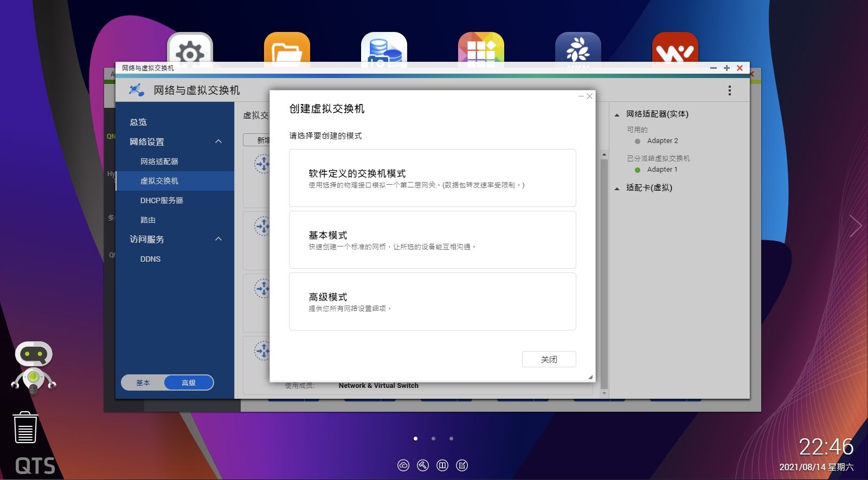Click the first virtual switch icon in list
This screenshot has height=480, width=868.
coord(262,163)
